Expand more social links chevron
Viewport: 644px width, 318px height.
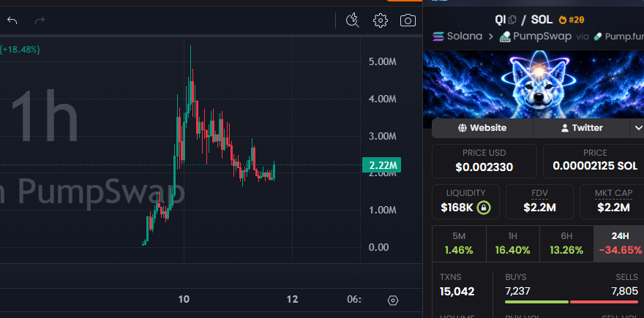[x=638, y=128]
